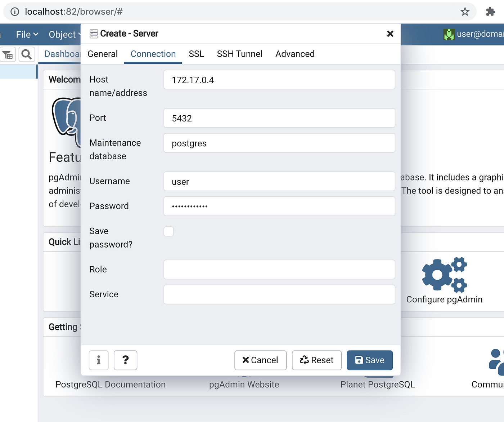Click the Create - Server server icon in title

(x=94, y=34)
